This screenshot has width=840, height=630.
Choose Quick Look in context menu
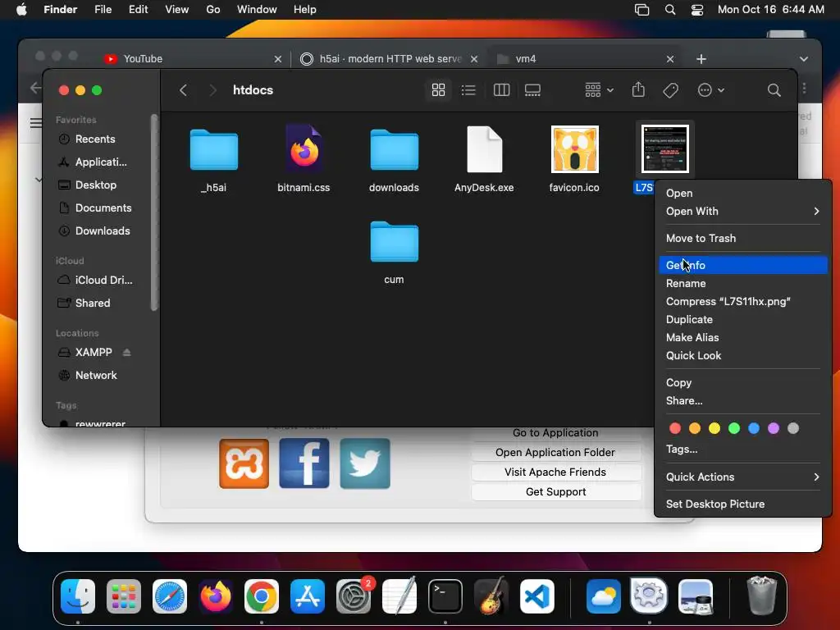pyautogui.click(x=743, y=356)
